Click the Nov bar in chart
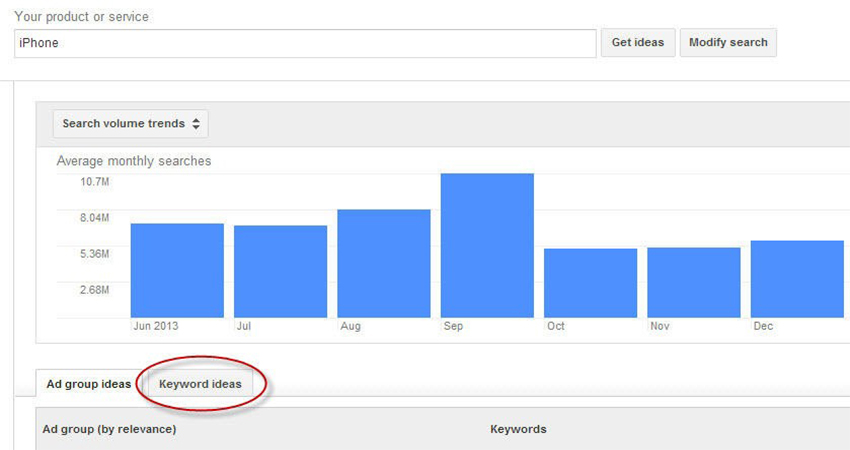Viewport: 850px width, 450px height. coord(694,282)
